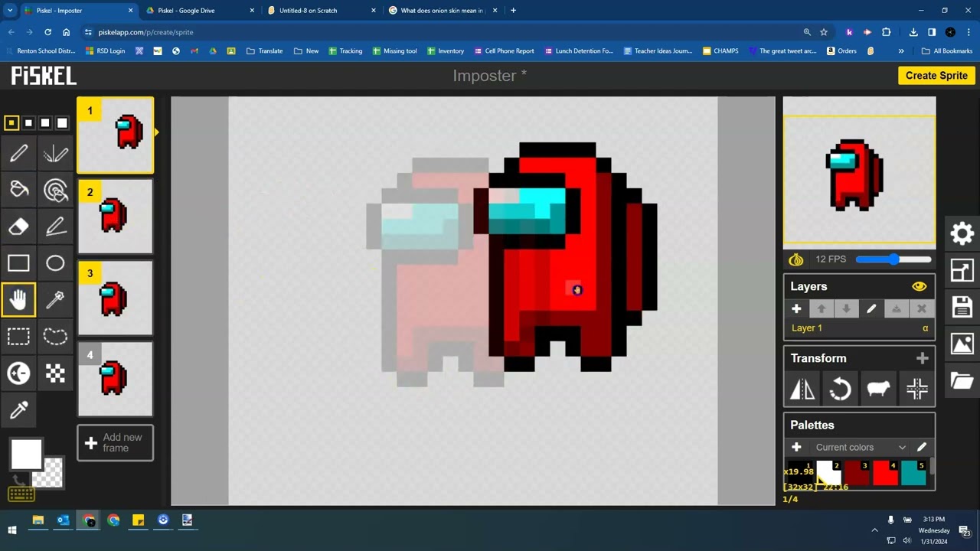Open Piskel preferences gear icon
The image size is (980, 551).
pyautogui.click(x=962, y=233)
